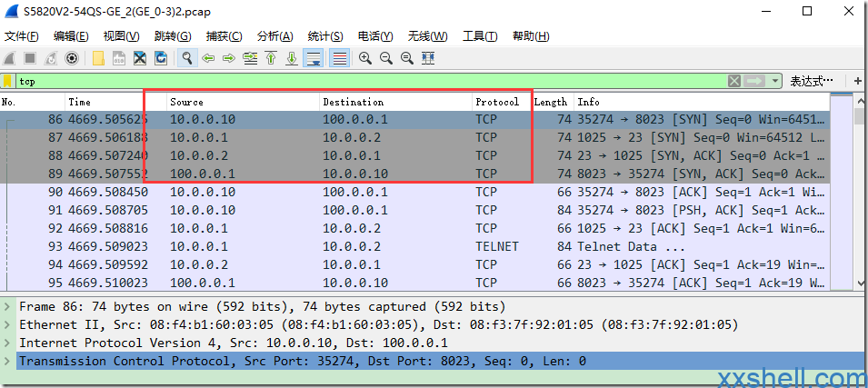Click the find packet magnifier icon
The height and width of the screenshot is (388, 868).
pyautogui.click(x=187, y=58)
